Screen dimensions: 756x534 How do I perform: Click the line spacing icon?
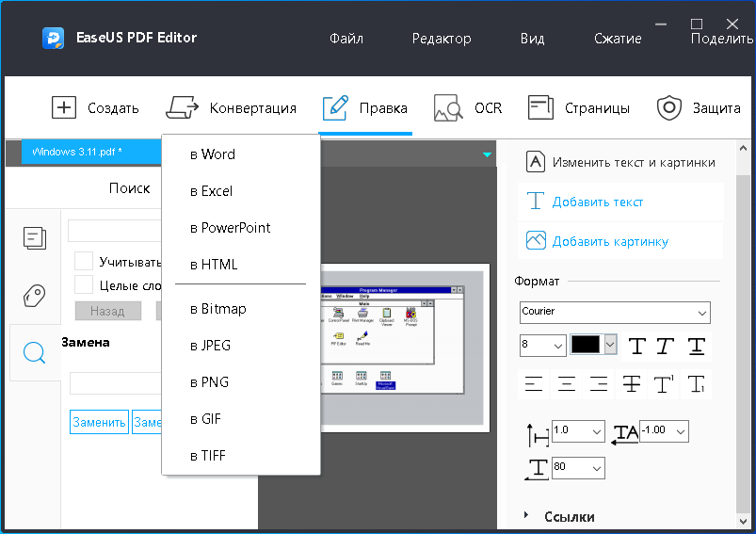pos(537,434)
